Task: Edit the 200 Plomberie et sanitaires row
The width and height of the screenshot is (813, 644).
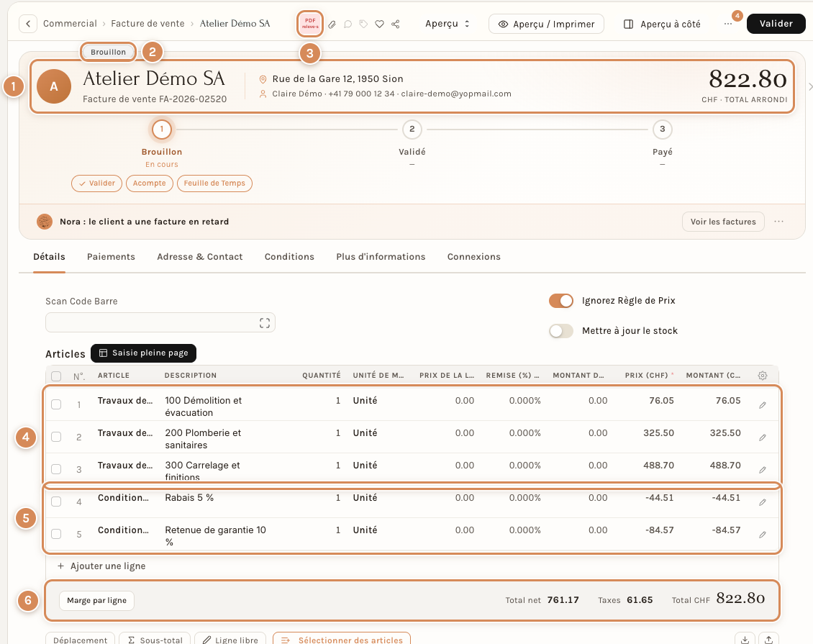Action: click(x=762, y=437)
